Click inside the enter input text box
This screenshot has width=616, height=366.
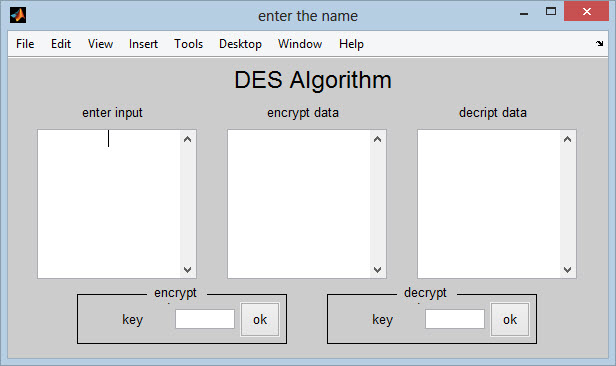109,204
